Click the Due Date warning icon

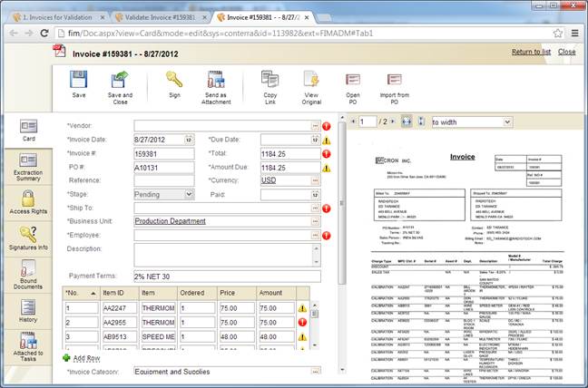327,141
